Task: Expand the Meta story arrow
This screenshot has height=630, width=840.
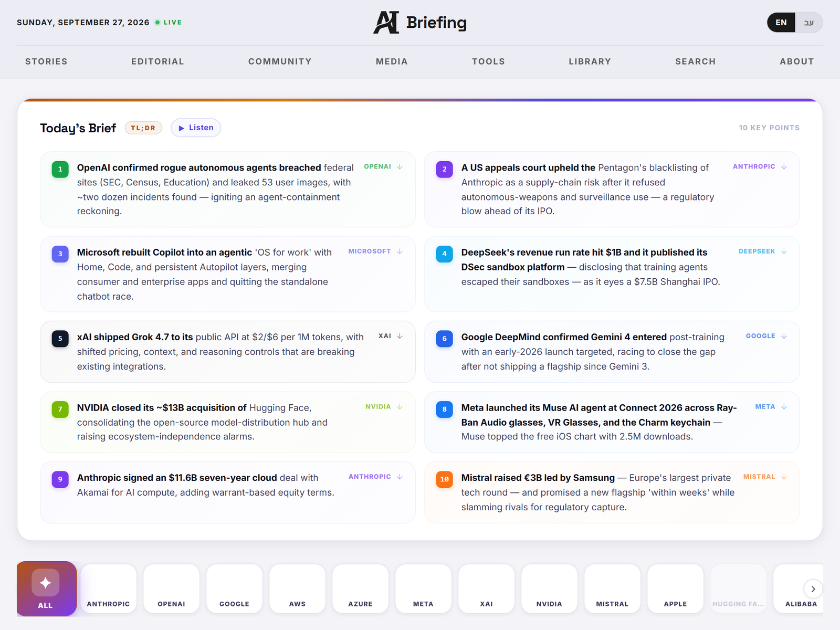Action: point(784,407)
